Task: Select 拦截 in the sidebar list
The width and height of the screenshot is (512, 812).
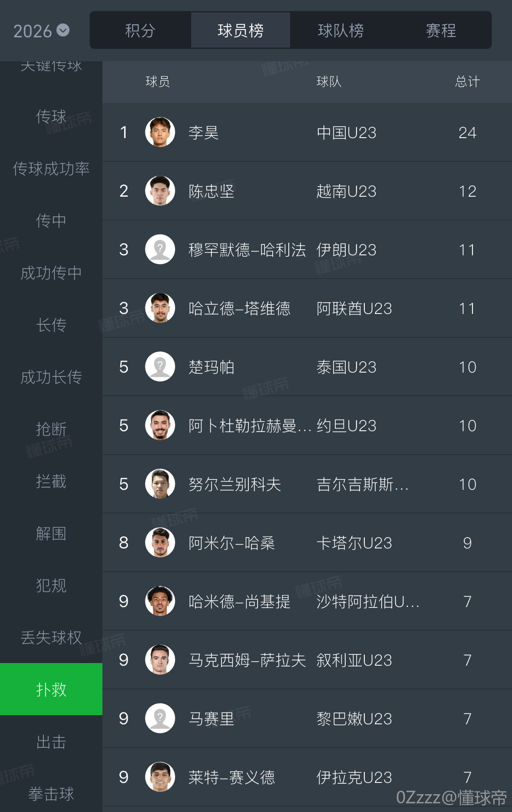Action: pos(51,481)
